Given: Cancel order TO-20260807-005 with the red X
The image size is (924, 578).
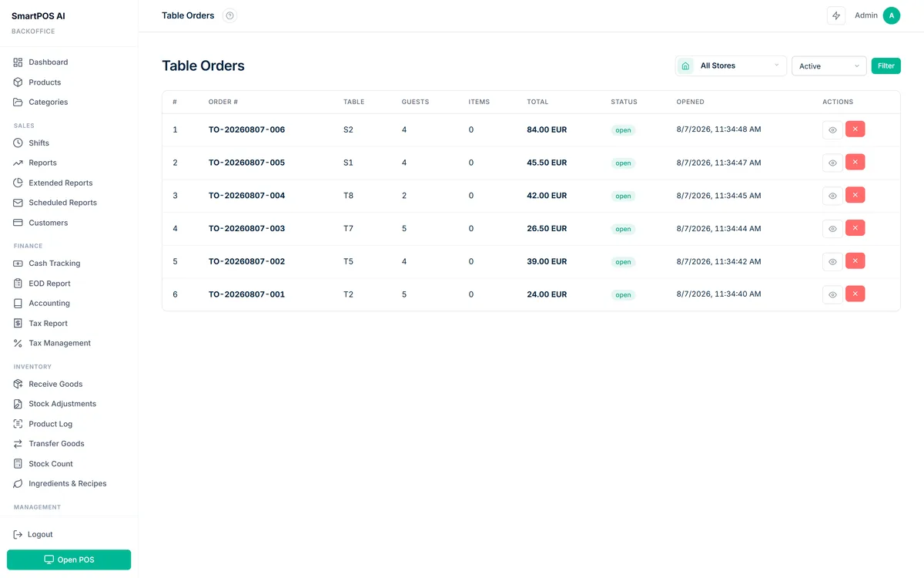Looking at the screenshot, I should [855, 162].
